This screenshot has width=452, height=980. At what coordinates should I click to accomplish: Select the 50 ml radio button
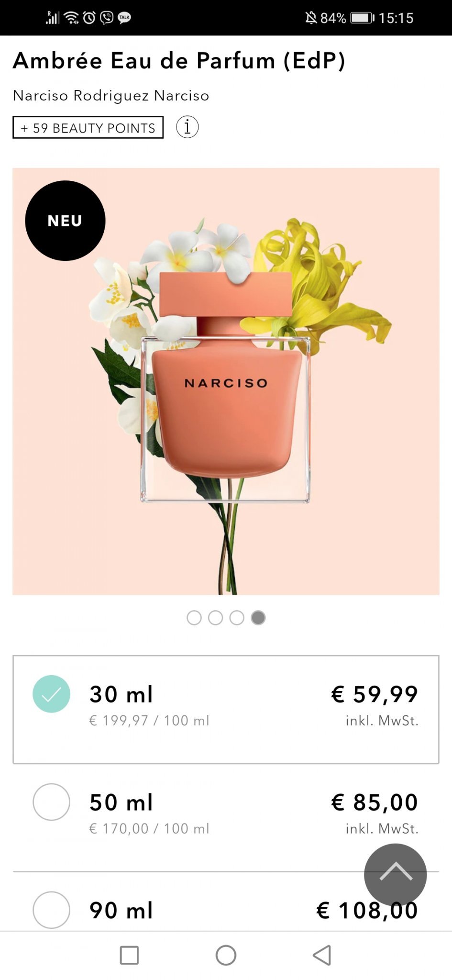click(x=51, y=802)
